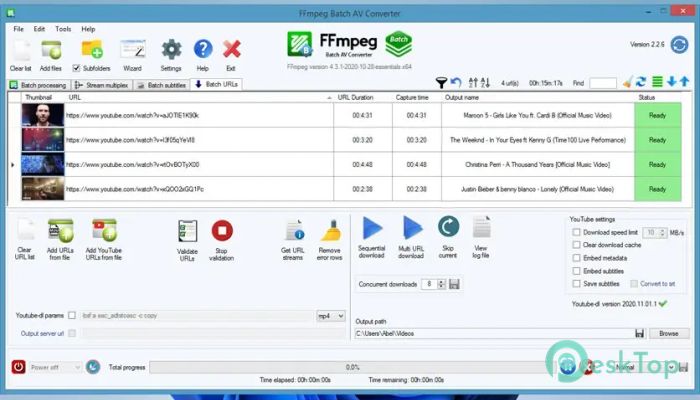This screenshot has width=700, height=400.
Task: Open the Normal priority dropdown
Action: tap(643, 367)
